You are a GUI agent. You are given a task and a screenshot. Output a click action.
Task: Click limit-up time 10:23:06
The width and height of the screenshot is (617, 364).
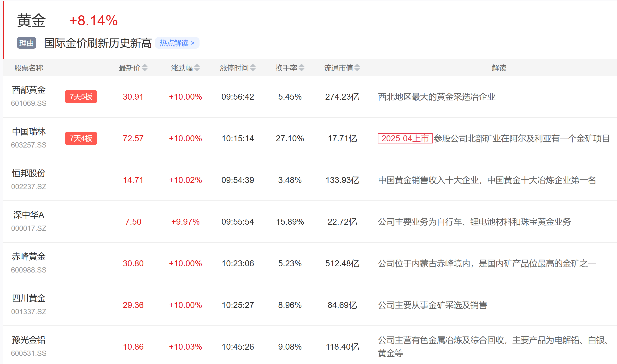coord(238,264)
